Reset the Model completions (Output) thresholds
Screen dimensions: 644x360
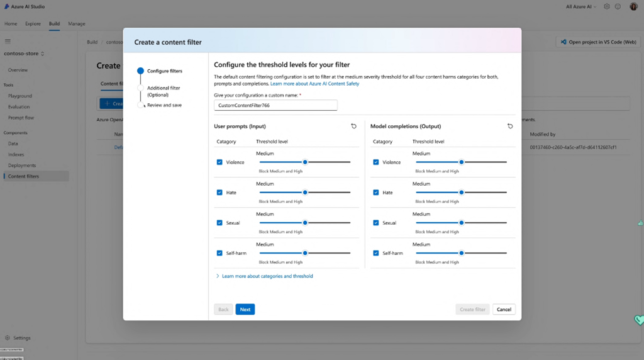click(x=510, y=127)
